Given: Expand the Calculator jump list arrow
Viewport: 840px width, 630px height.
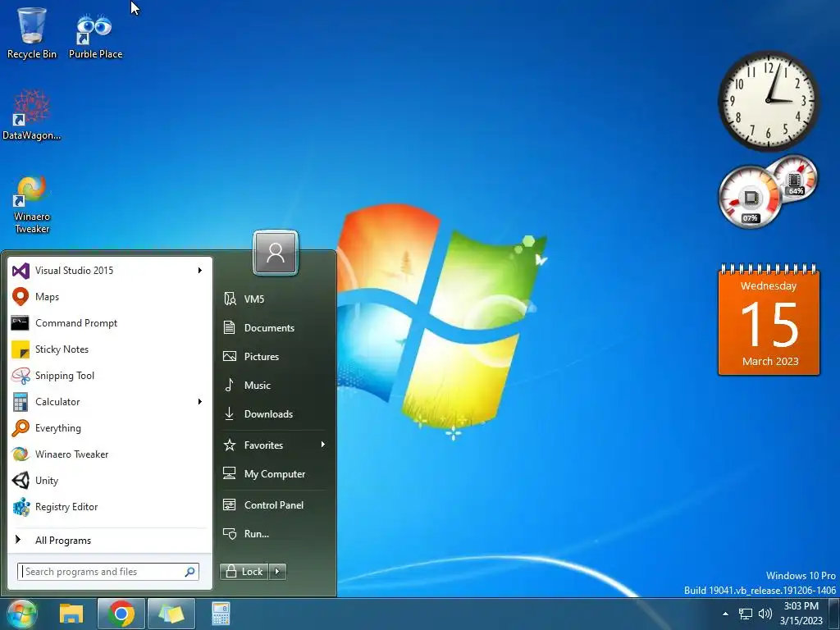Looking at the screenshot, I should pyautogui.click(x=200, y=402).
